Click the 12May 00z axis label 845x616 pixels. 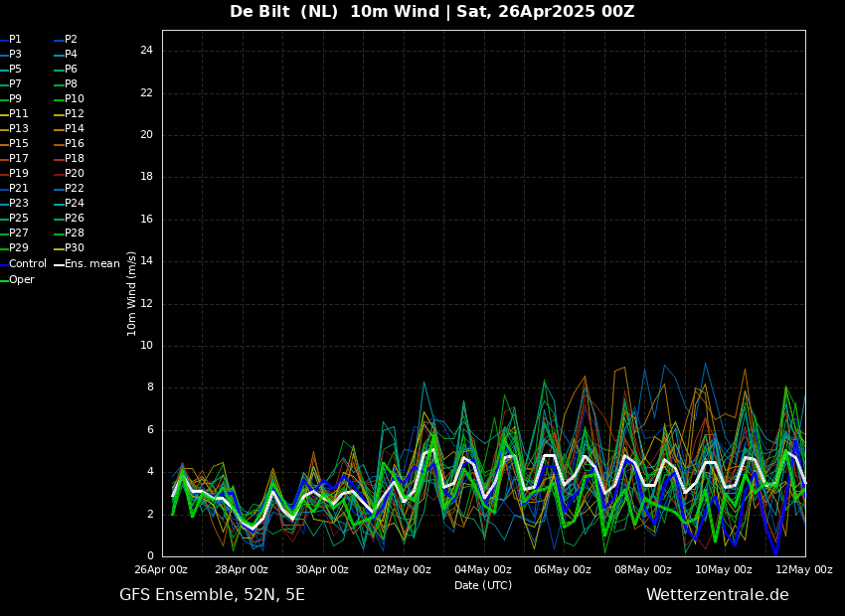click(x=803, y=570)
